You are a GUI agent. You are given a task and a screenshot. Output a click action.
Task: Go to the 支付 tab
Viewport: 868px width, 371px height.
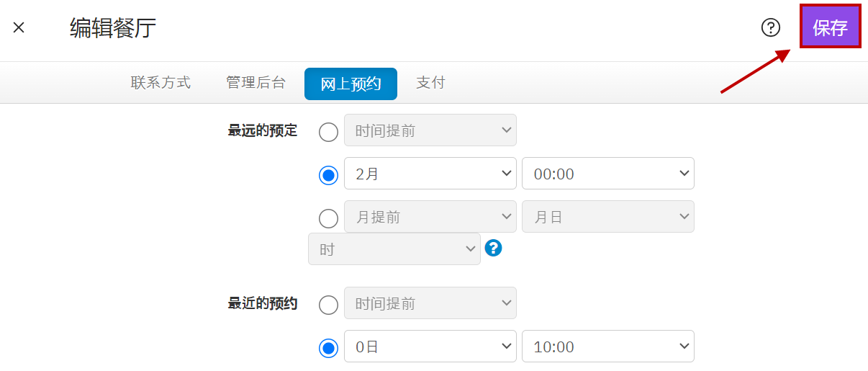[430, 83]
